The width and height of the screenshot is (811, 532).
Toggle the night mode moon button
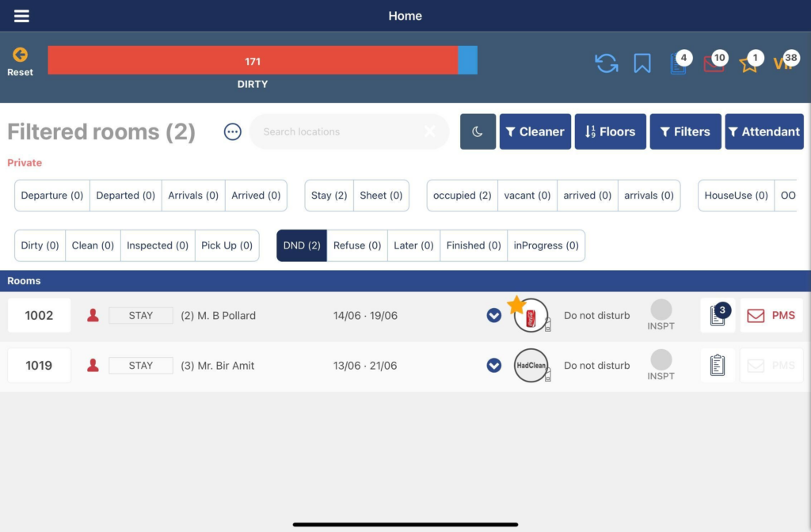tap(478, 131)
